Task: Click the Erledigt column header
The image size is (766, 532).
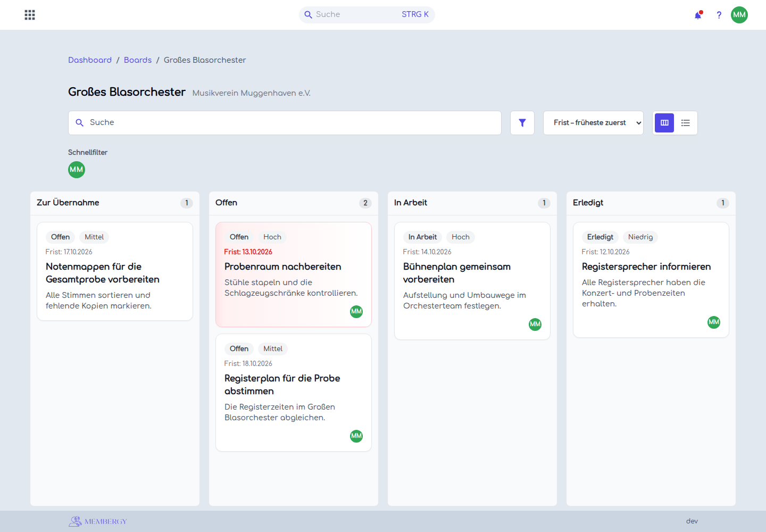Action: (x=651, y=203)
